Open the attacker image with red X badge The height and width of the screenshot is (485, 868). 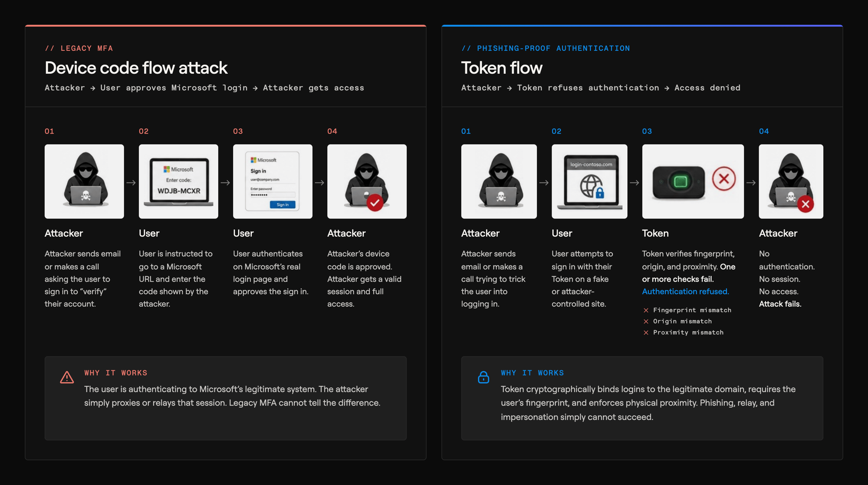coord(791,181)
